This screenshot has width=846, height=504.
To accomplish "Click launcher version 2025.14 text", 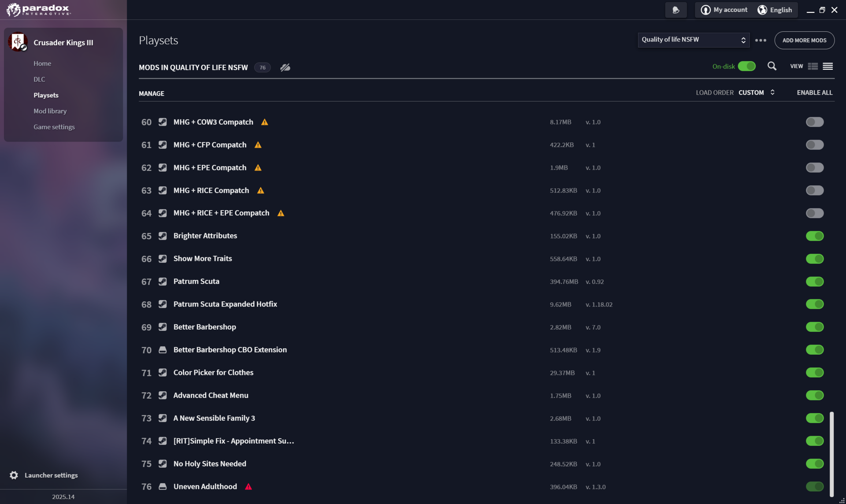I will tap(63, 497).
